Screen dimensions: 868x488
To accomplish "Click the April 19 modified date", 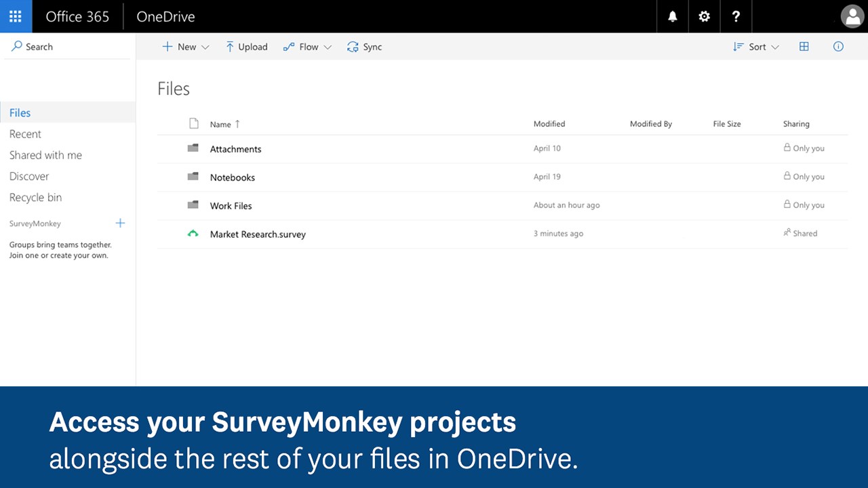I will pyautogui.click(x=547, y=177).
